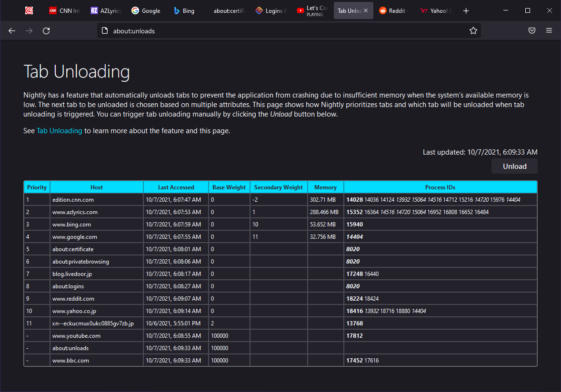This screenshot has height=392, width=561.
Task: Reload the current page
Action: tap(46, 31)
